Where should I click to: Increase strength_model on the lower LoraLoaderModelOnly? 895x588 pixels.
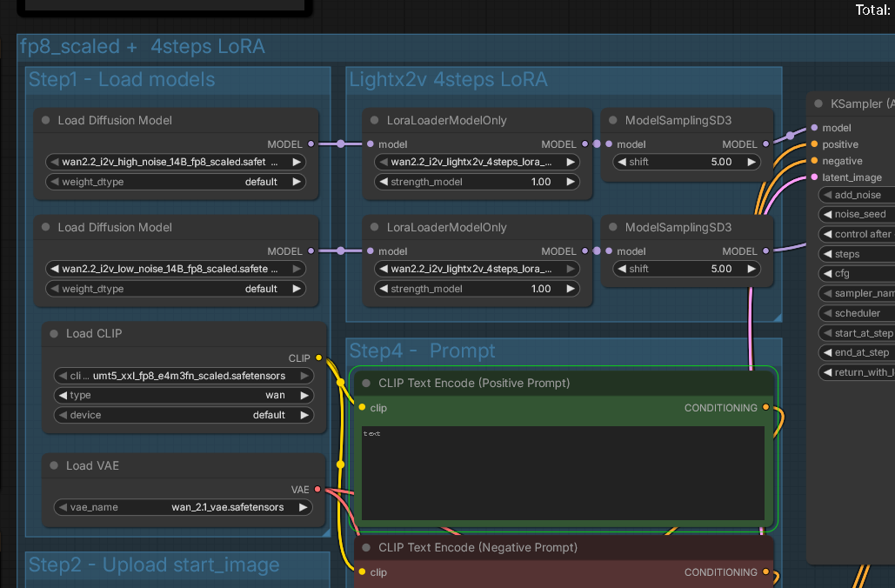571,289
